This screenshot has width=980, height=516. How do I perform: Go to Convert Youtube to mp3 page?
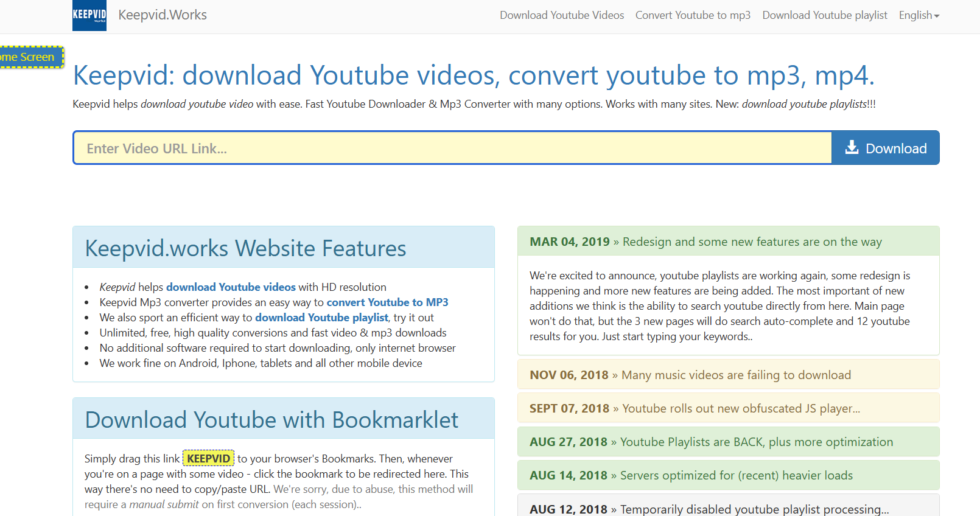693,15
